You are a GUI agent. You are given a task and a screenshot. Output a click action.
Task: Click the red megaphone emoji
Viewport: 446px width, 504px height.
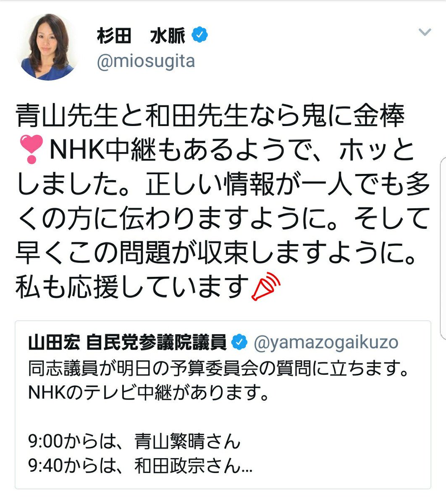tap(265, 287)
